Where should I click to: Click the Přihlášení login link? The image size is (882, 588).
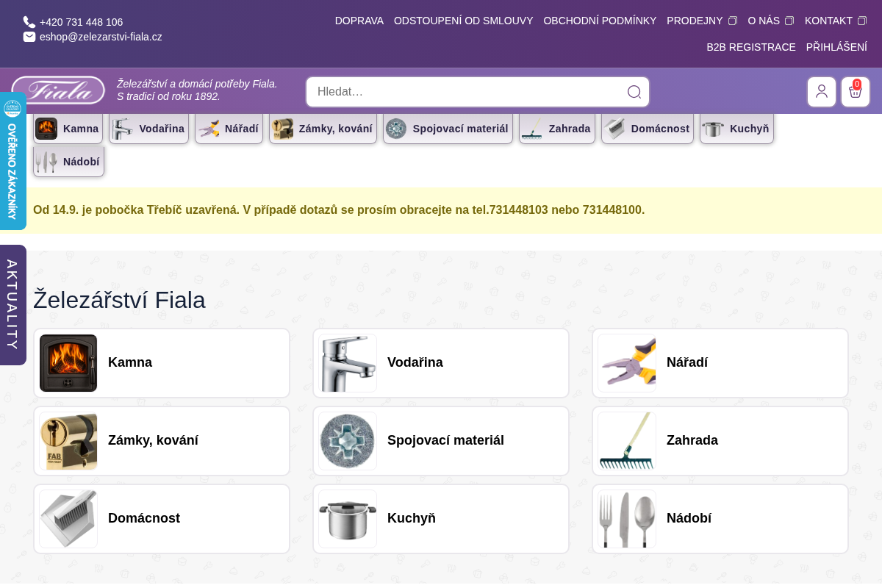click(836, 47)
